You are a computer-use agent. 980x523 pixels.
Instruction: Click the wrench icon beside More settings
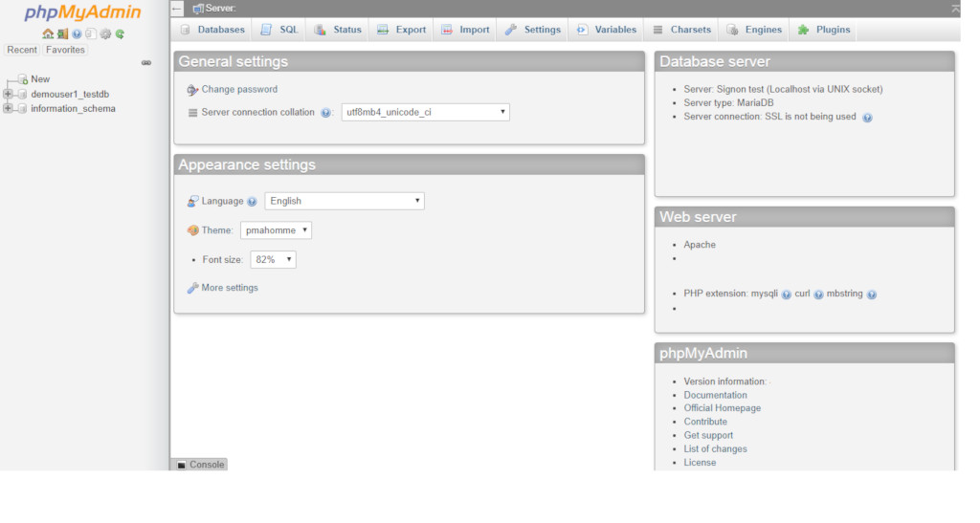(x=192, y=288)
